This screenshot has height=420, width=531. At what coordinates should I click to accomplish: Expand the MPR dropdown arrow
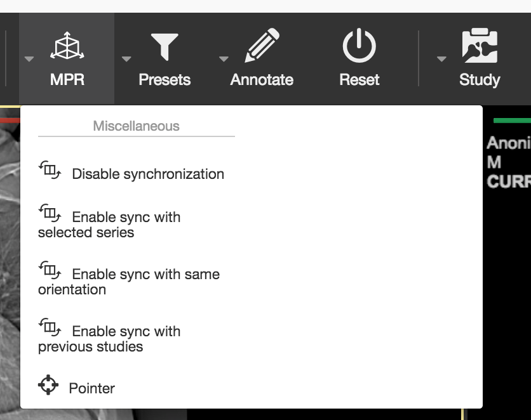[x=29, y=59]
